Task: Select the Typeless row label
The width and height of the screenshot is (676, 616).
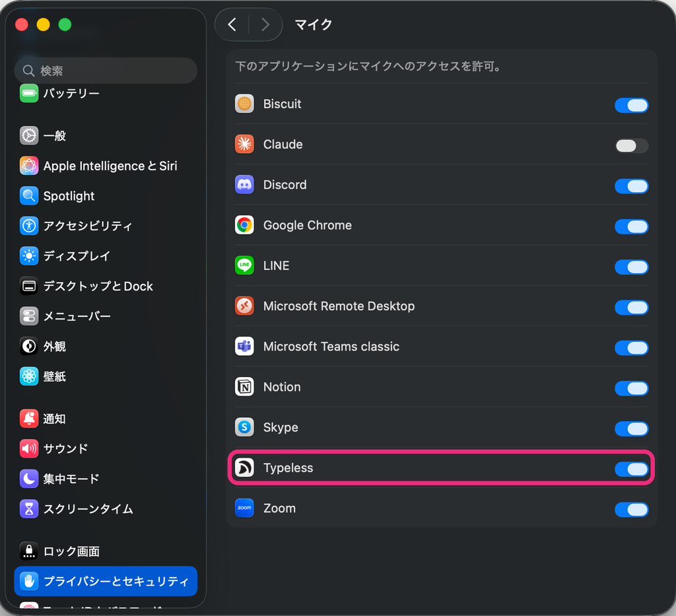Action: click(x=288, y=468)
